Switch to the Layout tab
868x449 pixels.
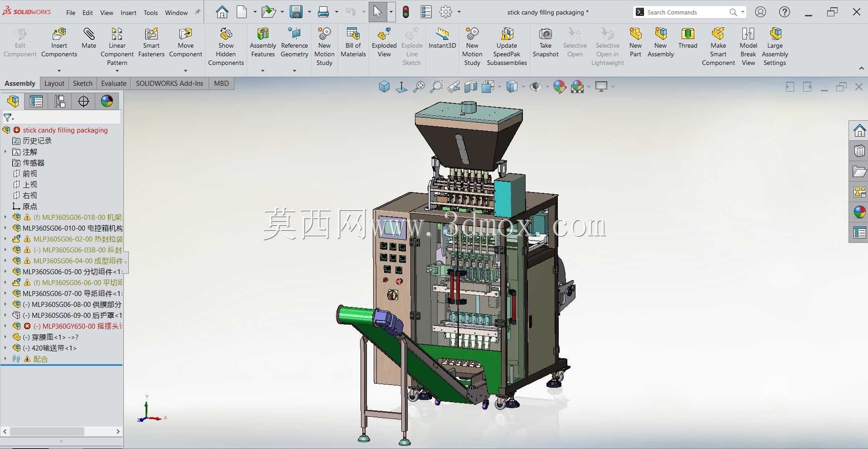[54, 84]
